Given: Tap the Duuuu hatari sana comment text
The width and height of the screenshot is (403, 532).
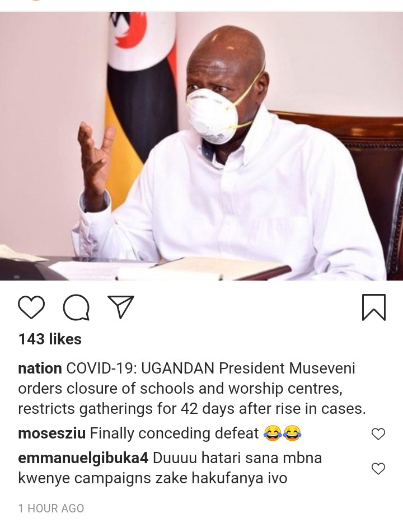Looking at the screenshot, I should 170,468.
